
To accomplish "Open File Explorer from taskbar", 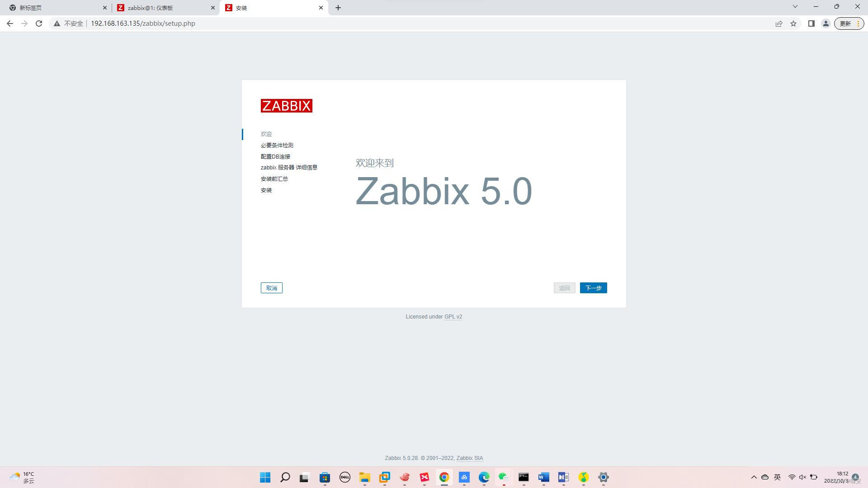I will pos(365,477).
